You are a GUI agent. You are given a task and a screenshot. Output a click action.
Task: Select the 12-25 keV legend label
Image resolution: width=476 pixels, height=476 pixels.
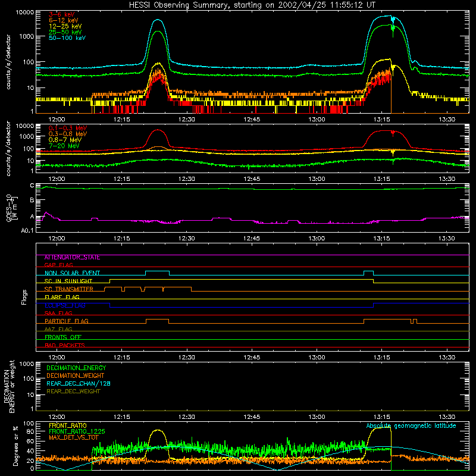click(x=65, y=26)
